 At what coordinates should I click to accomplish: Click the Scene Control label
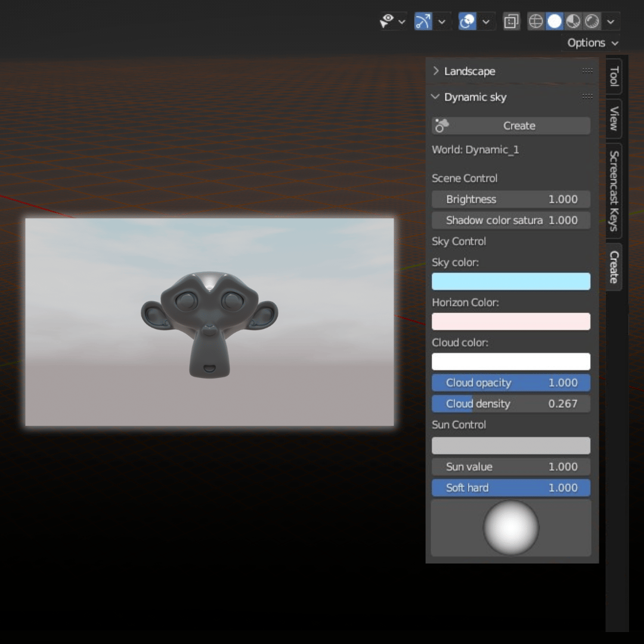click(x=465, y=178)
